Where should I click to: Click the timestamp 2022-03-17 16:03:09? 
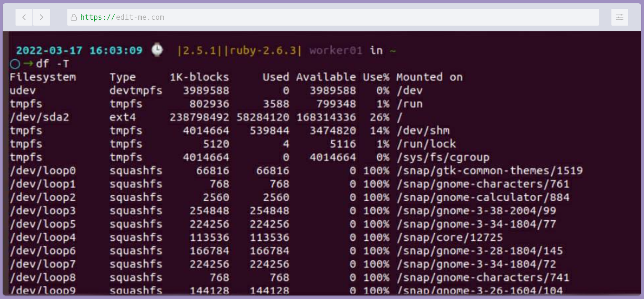click(79, 51)
